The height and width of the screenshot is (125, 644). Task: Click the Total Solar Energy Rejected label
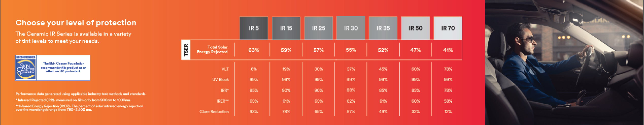(212, 50)
